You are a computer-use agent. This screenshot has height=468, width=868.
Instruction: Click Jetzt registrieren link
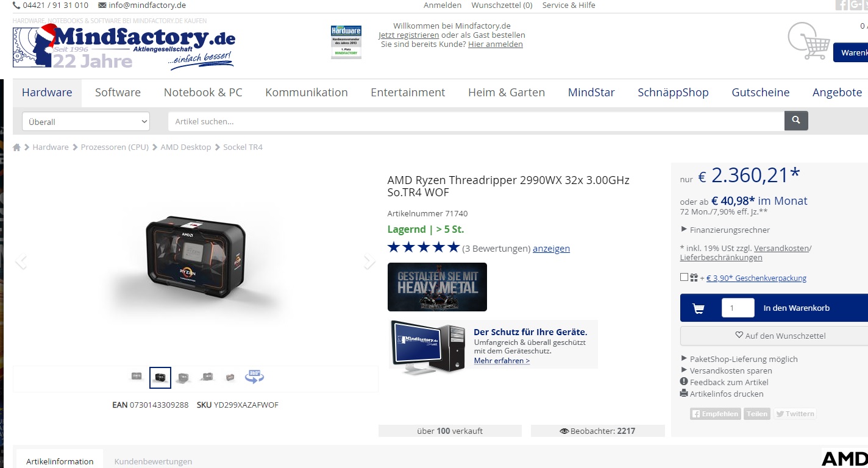coord(408,35)
